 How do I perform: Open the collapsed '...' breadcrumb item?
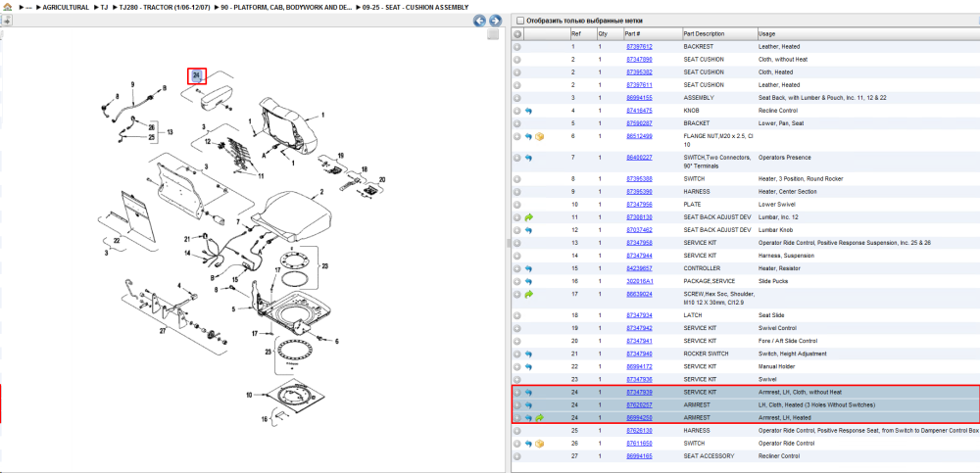[x=28, y=8]
